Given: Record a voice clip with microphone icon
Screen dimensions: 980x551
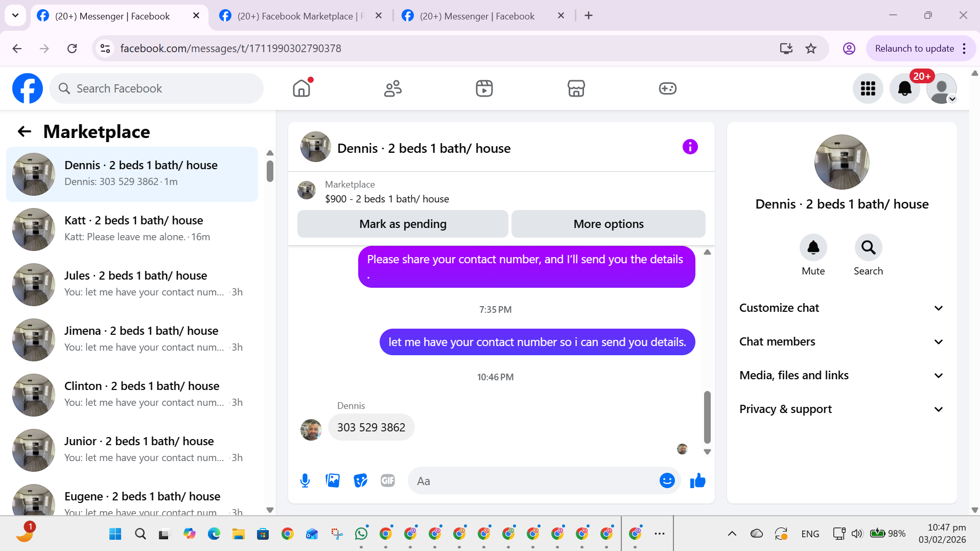Looking at the screenshot, I should point(305,481).
